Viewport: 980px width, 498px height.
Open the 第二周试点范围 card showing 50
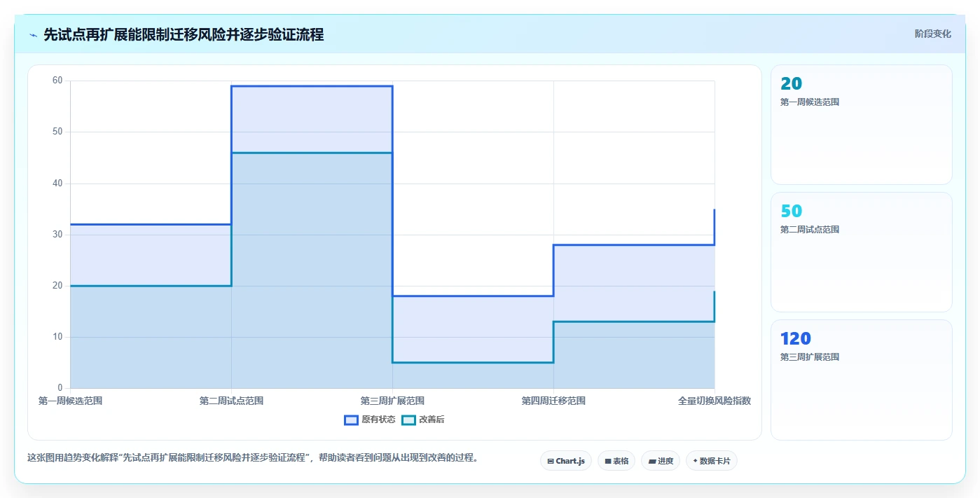(x=862, y=252)
